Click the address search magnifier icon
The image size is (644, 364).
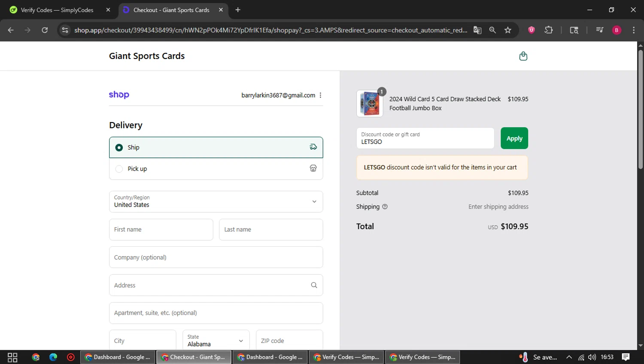tap(314, 285)
